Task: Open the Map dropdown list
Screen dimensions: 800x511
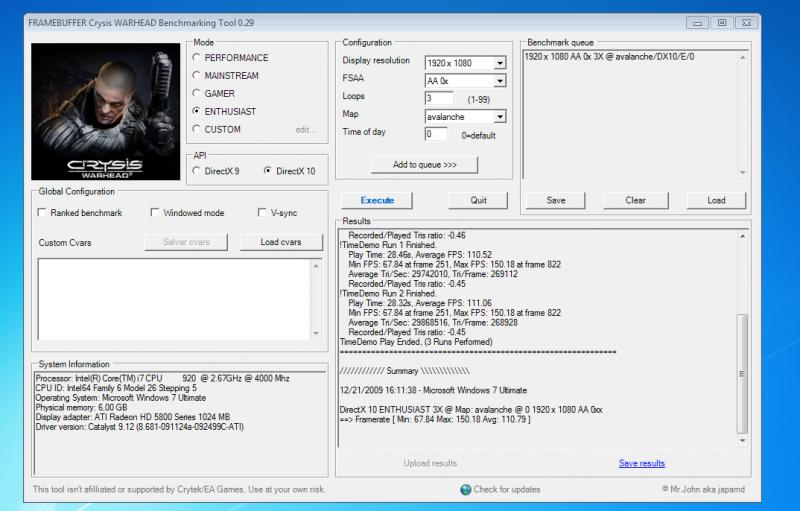Action: (500, 117)
